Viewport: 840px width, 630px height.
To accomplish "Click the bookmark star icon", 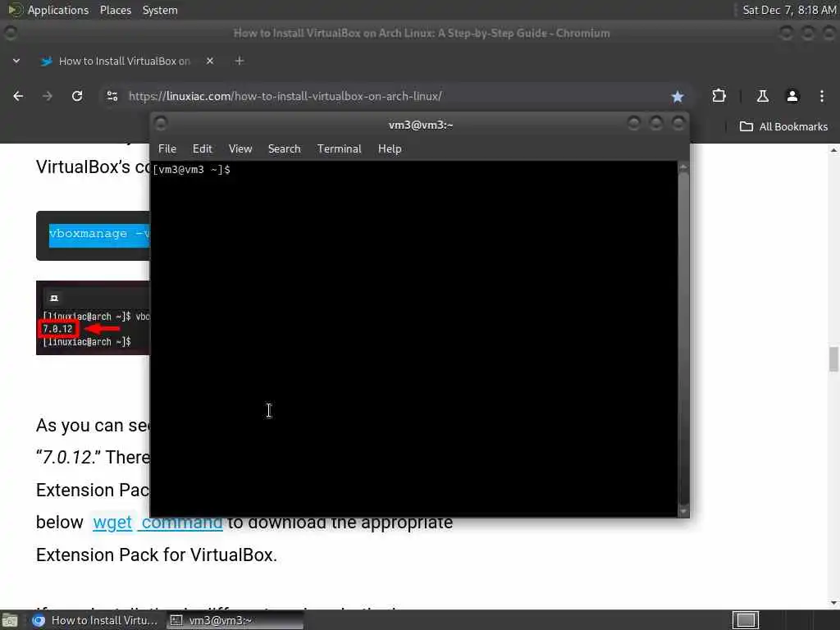I will click(677, 97).
